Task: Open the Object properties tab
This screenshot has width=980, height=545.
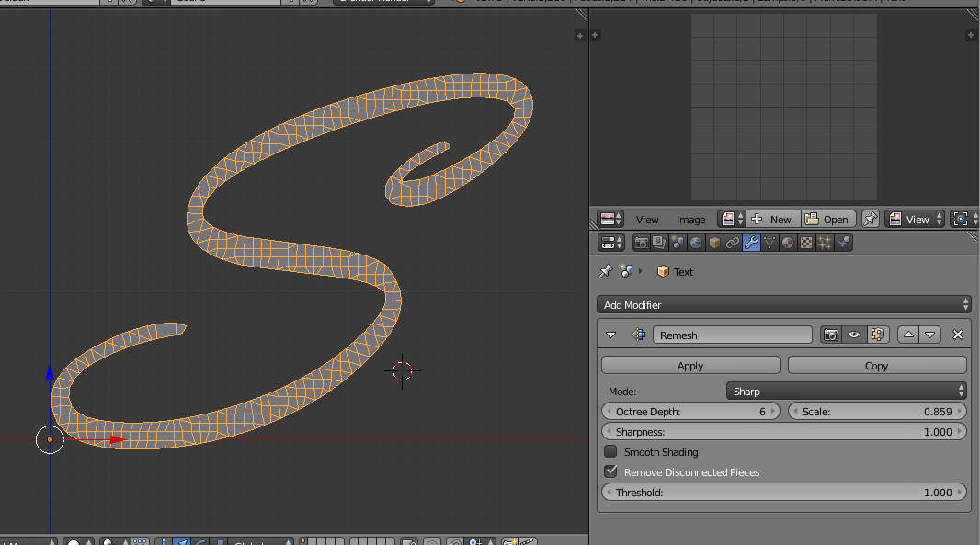Action: click(x=714, y=243)
